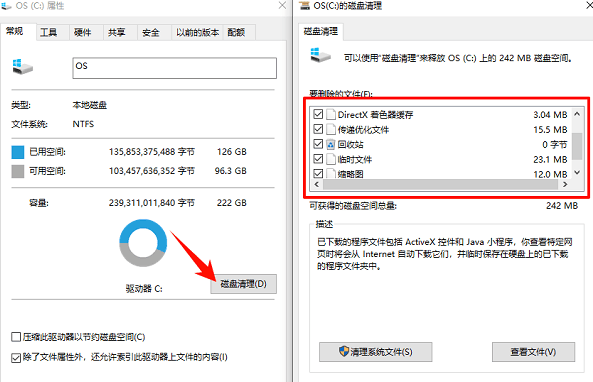Toggle the 回收站 checkbox
This screenshot has width=593, height=382.
click(318, 144)
